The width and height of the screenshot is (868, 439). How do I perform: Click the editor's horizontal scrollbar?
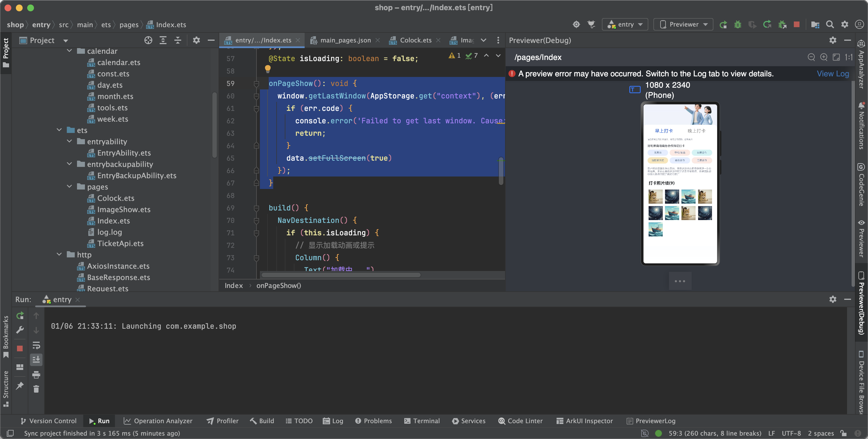(341, 275)
